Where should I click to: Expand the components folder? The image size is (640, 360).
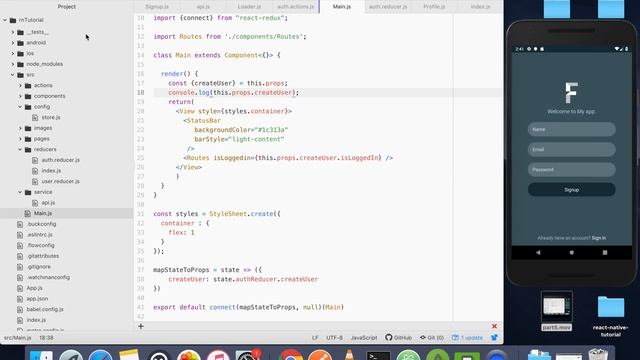pyautogui.click(x=20, y=96)
